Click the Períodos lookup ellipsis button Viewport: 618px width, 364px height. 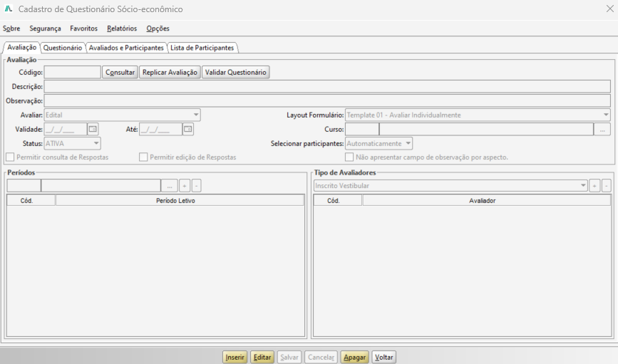(x=170, y=185)
